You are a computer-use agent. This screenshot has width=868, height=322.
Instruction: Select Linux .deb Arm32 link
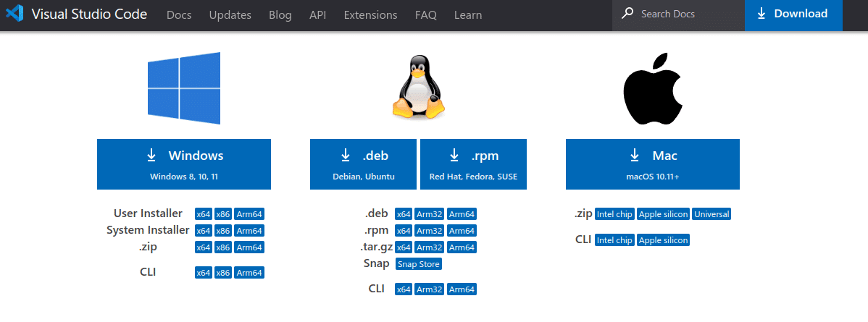(430, 214)
